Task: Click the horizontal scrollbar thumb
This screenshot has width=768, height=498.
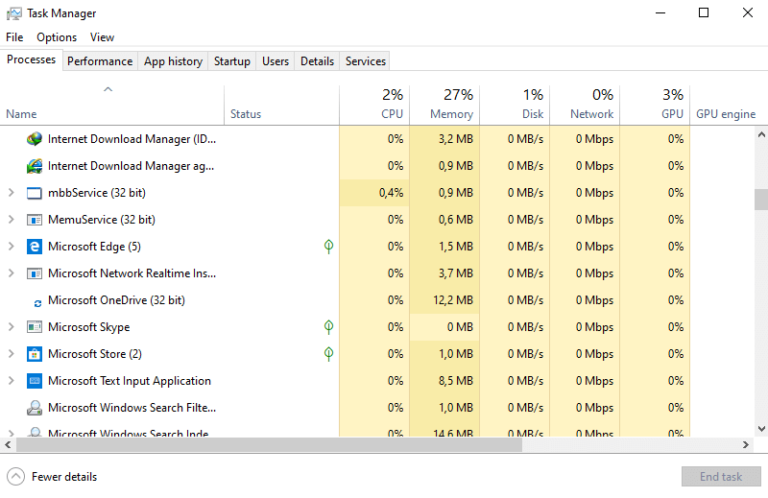Action: pyautogui.click(x=269, y=445)
